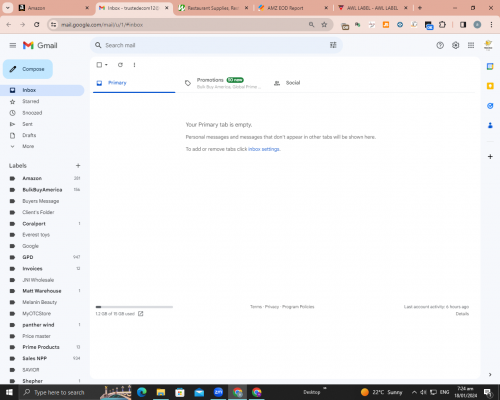Open the JNI Wholesale label
Viewport: 500px width, 400px height.
coord(38,280)
